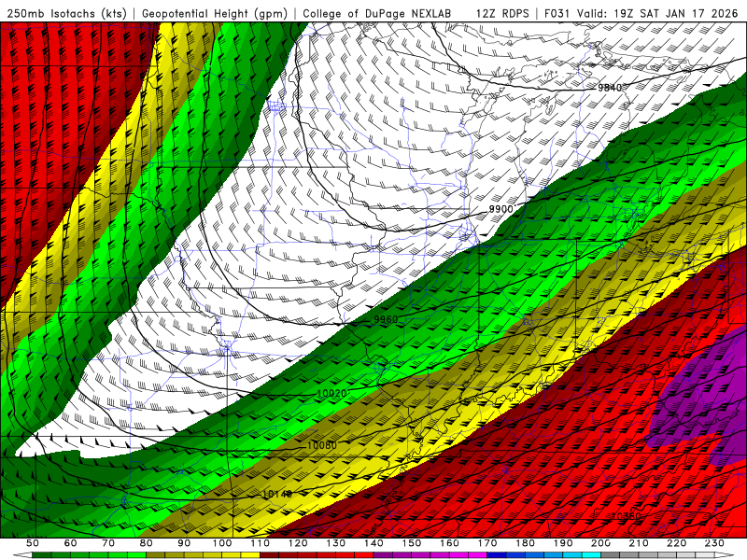747x560 pixels.
Task: Click the 10020 height contour label
Action: click(x=332, y=393)
